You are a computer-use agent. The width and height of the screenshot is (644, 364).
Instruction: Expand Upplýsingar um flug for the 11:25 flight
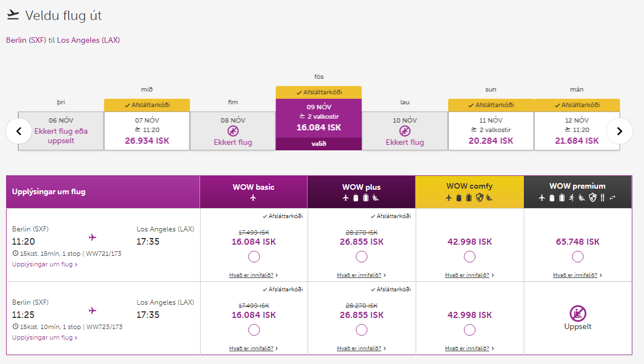point(44,337)
